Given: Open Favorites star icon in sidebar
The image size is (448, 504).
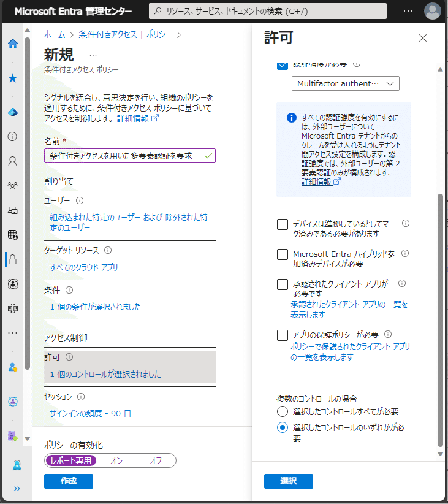Looking at the screenshot, I should (13, 78).
